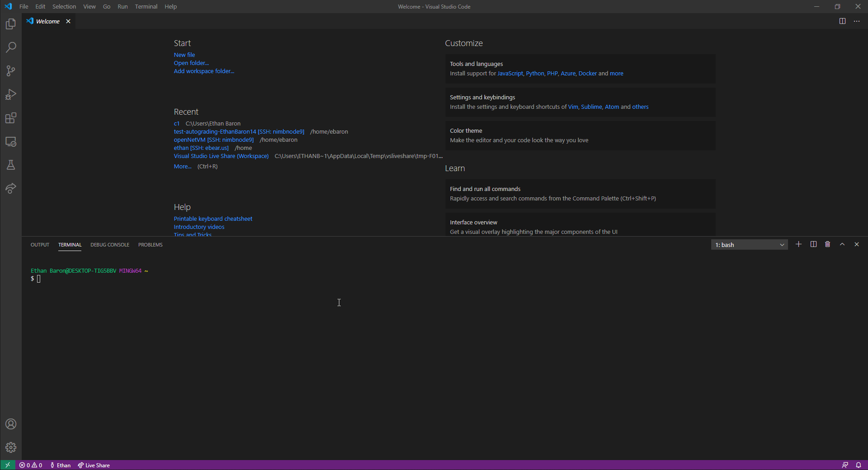Open editor More Actions ellipsis menu
The height and width of the screenshot is (470, 868).
(x=856, y=21)
